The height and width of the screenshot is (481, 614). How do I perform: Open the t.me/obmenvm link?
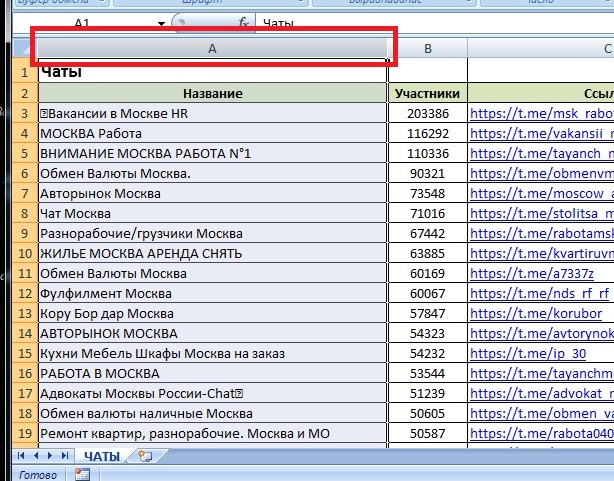(542, 174)
